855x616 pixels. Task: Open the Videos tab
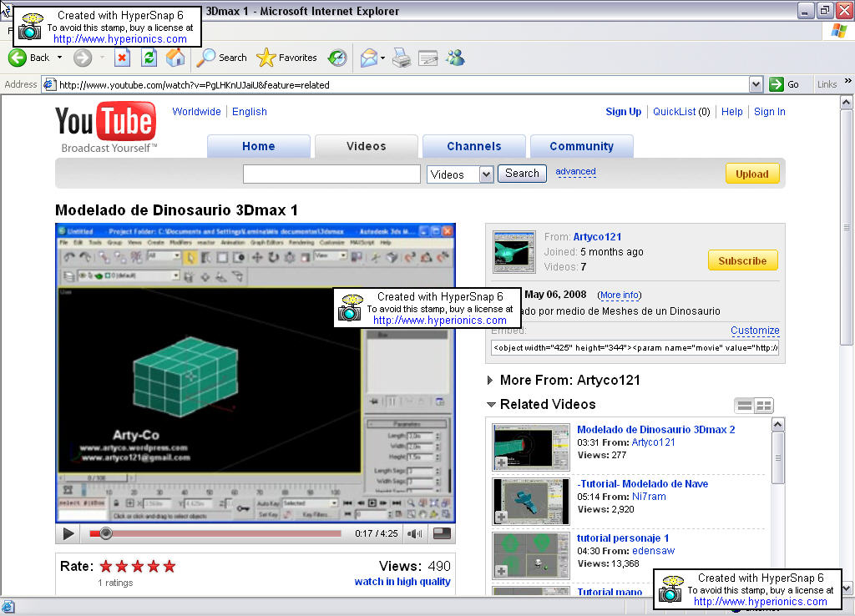[367, 146]
